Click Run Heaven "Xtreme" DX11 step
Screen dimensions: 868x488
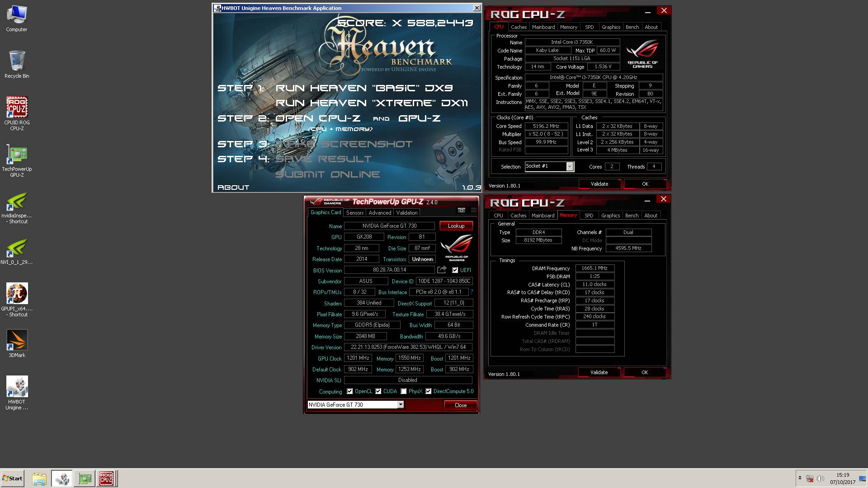[372, 103]
